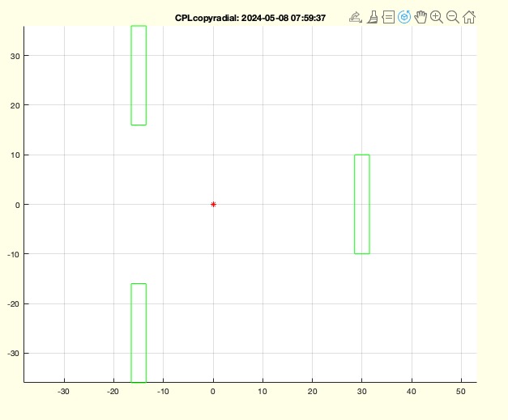
Task: Click the 20 tick label on x-axis
Action: pos(312,392)
